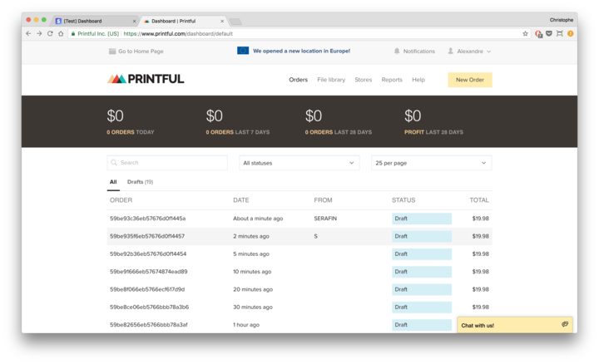Click the EU flag icon

[243, 51]
